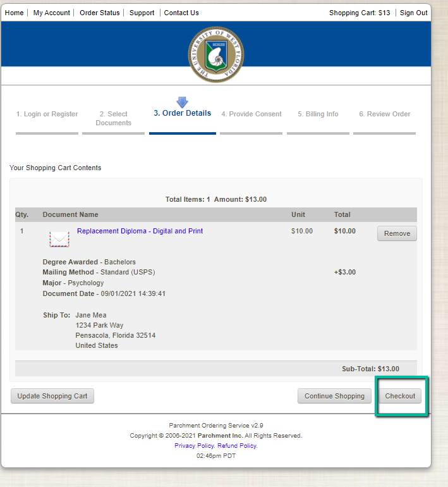Click the 'Document Name' column header
448x487 pixels.
tap(70, 214)
